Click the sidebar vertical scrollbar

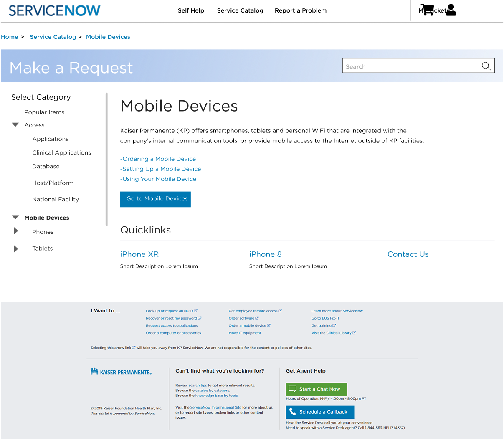pyautogui.click(x=106, y=159)
